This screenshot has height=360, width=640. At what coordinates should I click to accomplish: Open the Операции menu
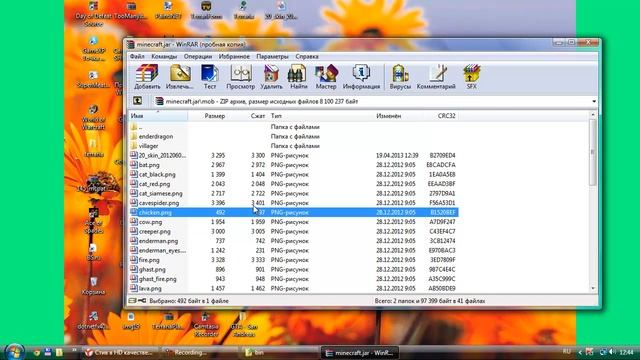click(198, 56)
